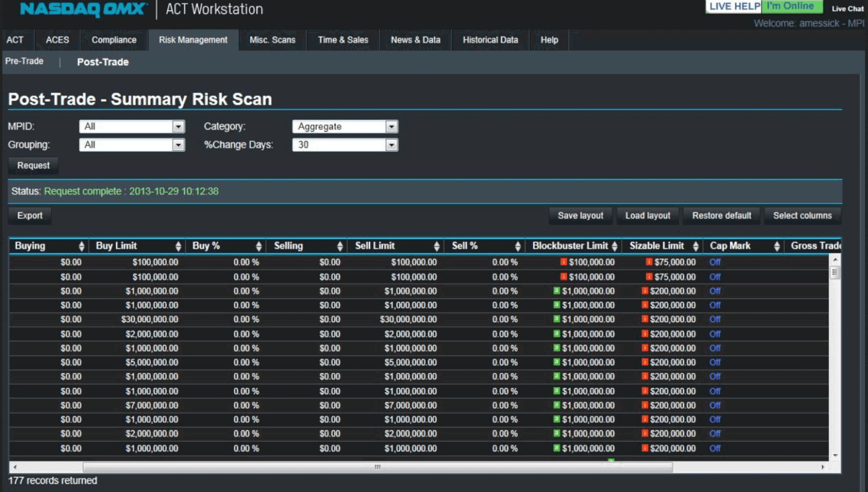Click the table's scroll-right arrow
Viewport: 868px width, 492px height.
823,467
